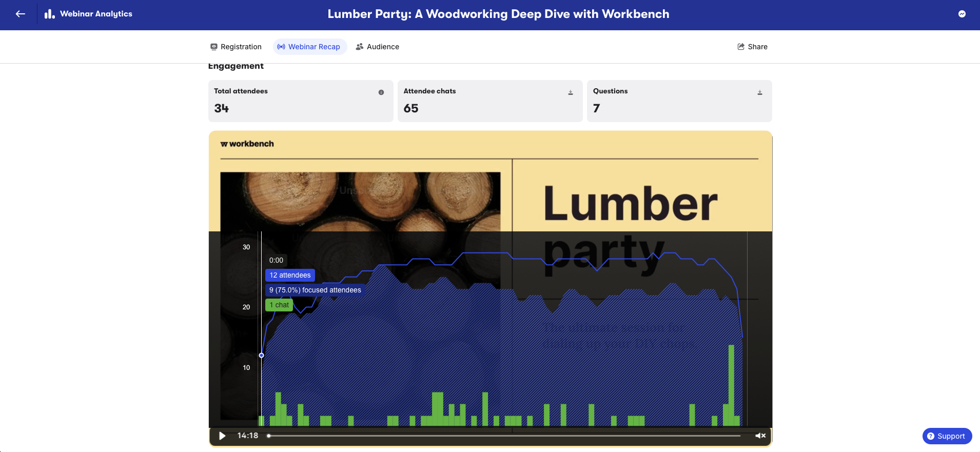The width and height of the screenshot is (980, 452).
Task: Unmute the webinar recording audio
Action: coord(760,436)
